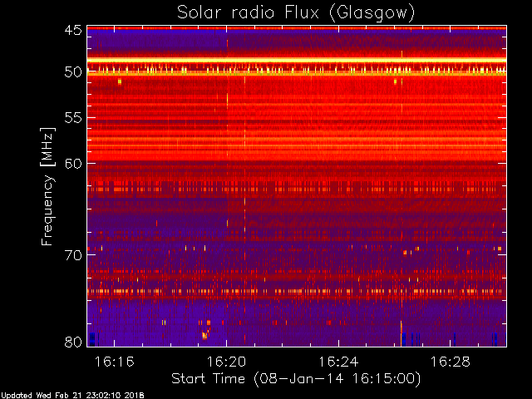Click the 80 frequency tick label

coord(73,342)
